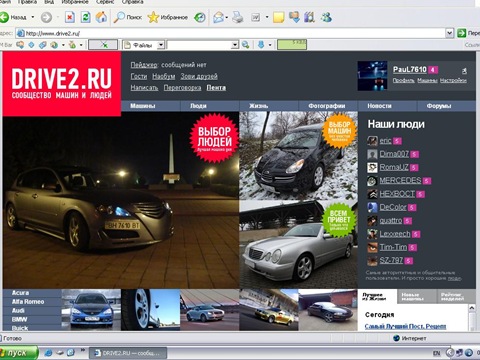The height and width of the screenshot is (360, 480).
Task: Open the Поиск search pane
Action: coord(128,17)
